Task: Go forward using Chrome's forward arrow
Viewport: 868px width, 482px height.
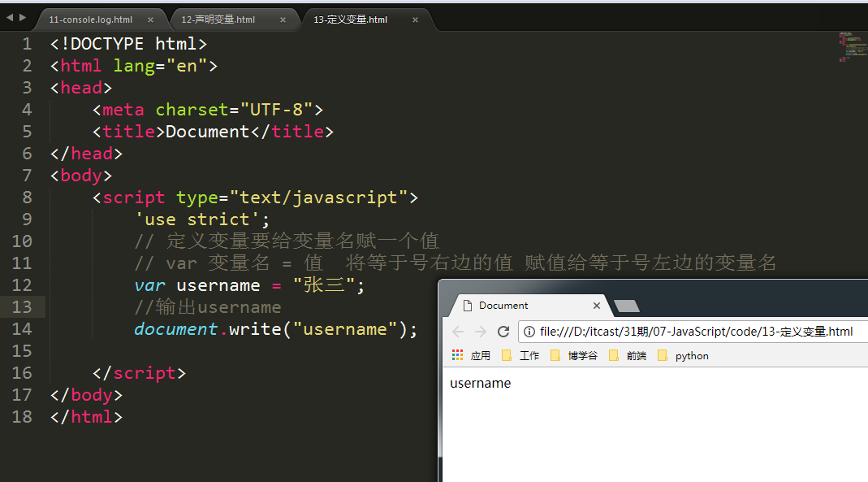Action: (481, 332)
